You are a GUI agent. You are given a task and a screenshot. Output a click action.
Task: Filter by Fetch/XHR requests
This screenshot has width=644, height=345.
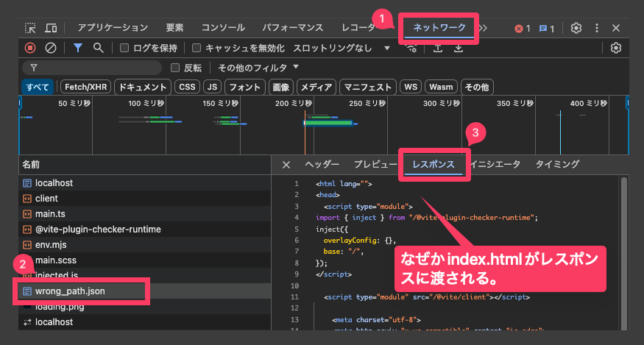86,87
